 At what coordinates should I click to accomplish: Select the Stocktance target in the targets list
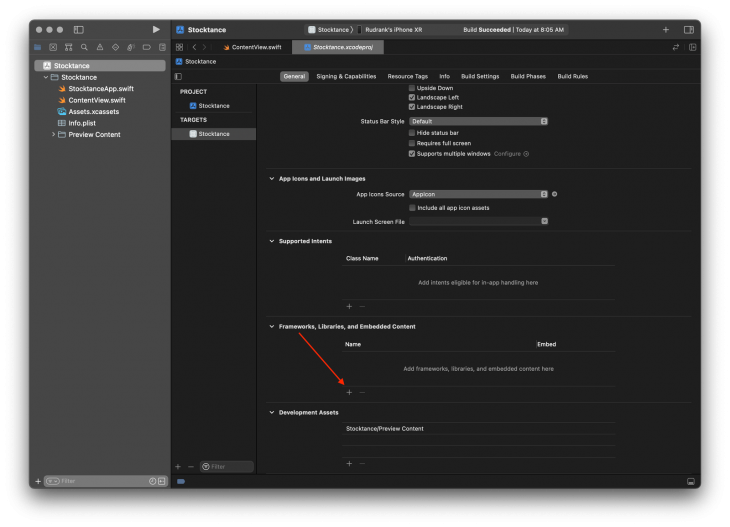213,134
